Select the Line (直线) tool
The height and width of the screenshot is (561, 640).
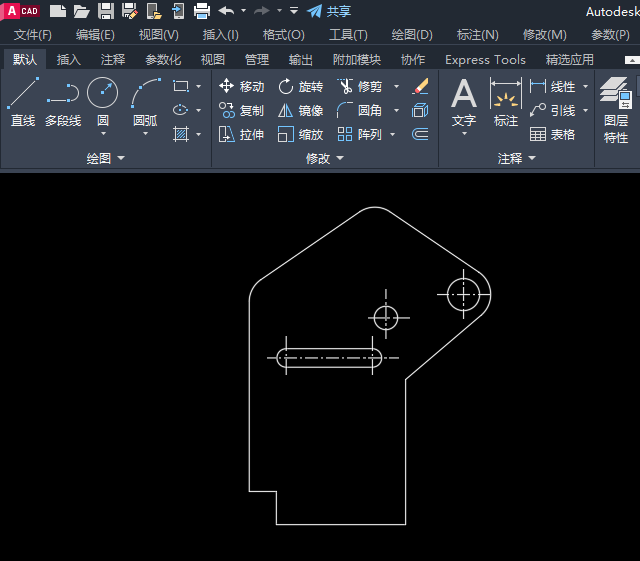tap(23, 102)
